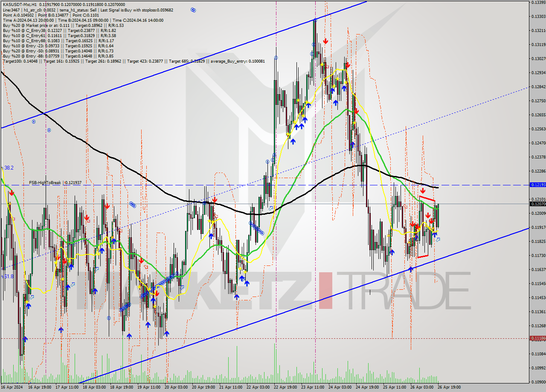This screenshot has width=546, height=392.
Task: Select the Buy %10 @ C_Entry61 row
Action: [59, 36]
